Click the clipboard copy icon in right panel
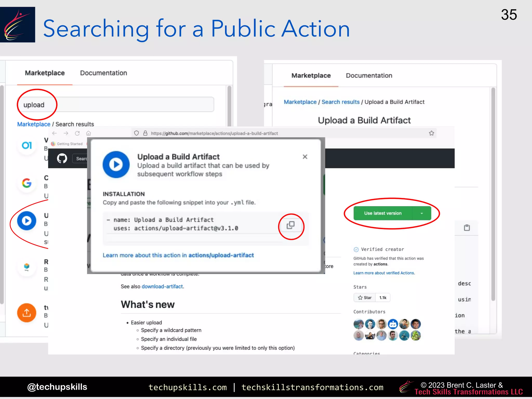532x399 pixels. (x=467, y=228)
